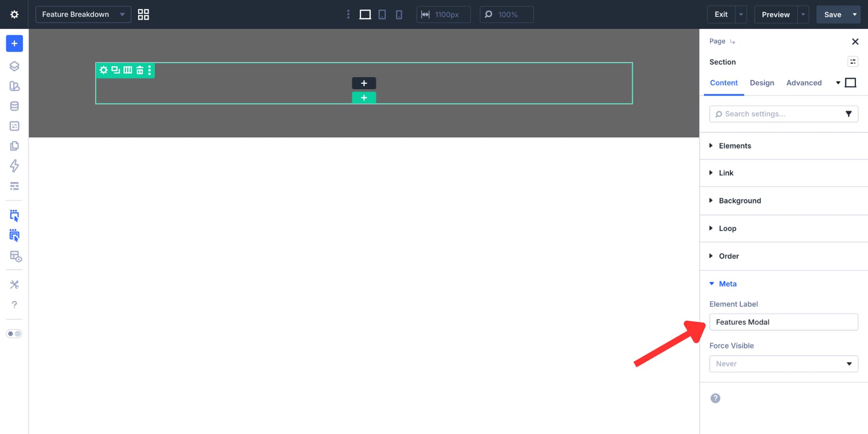Click the Element Label input Features Modal
This screenshot has width=868, height=434.
click(784, 322)
